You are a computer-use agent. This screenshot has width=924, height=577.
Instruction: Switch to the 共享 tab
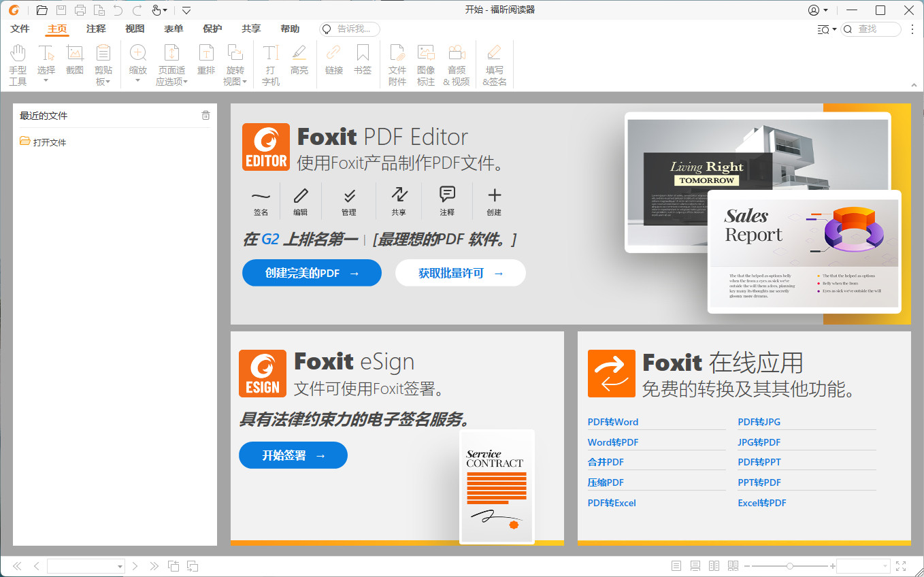(251, 29)
